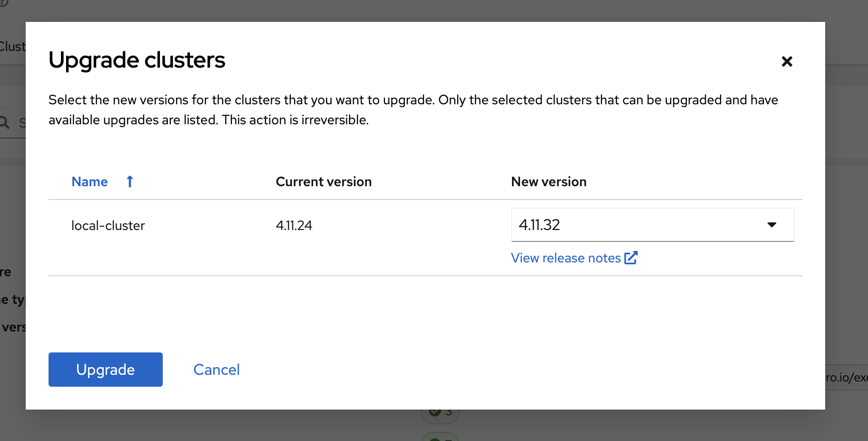Open the View release notes link
Screen dimensions: 868x441
pos(565,258)
